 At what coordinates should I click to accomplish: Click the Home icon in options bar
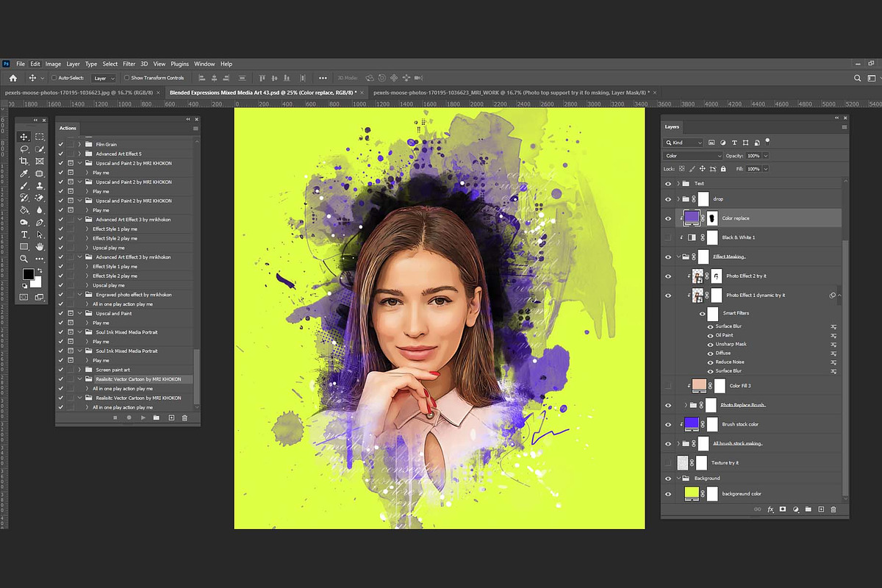coord(12,78)
